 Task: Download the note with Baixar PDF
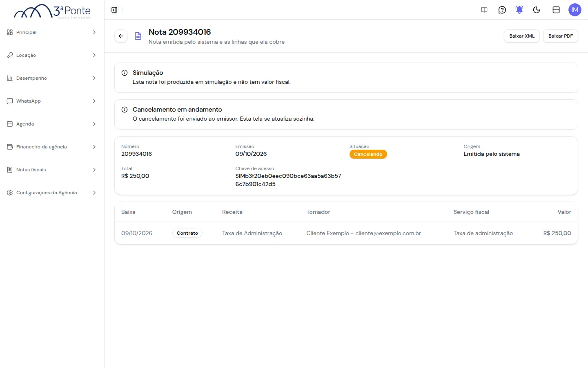point(561,36)
